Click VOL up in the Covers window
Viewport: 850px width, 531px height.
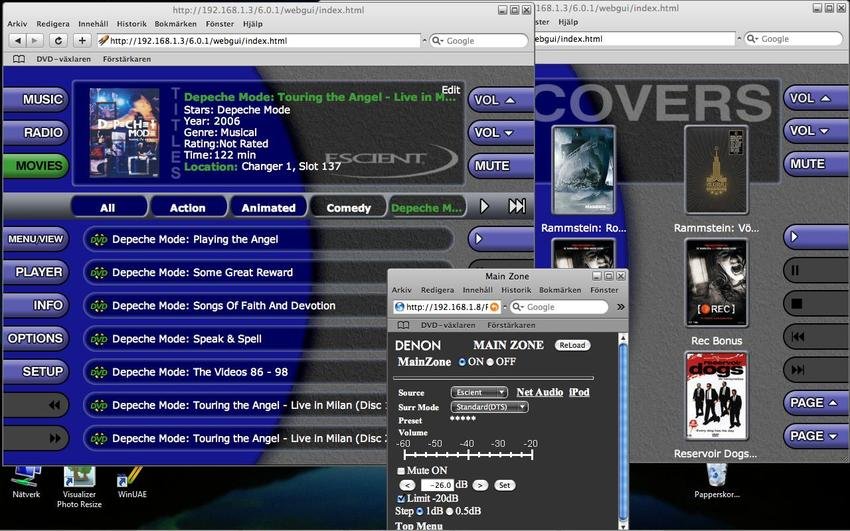tap(816, 98)
